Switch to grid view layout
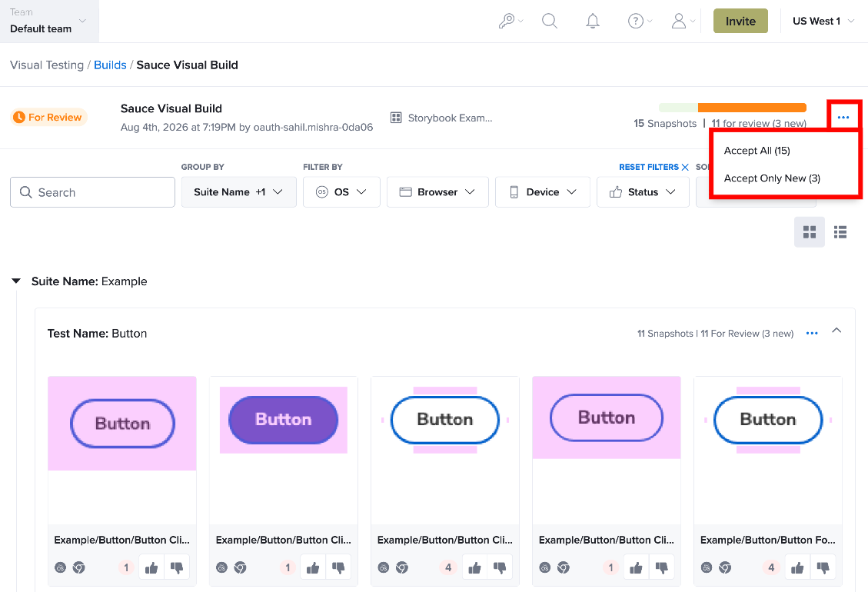The width and height of the screenshot is (868, 592). click(810, 232)
